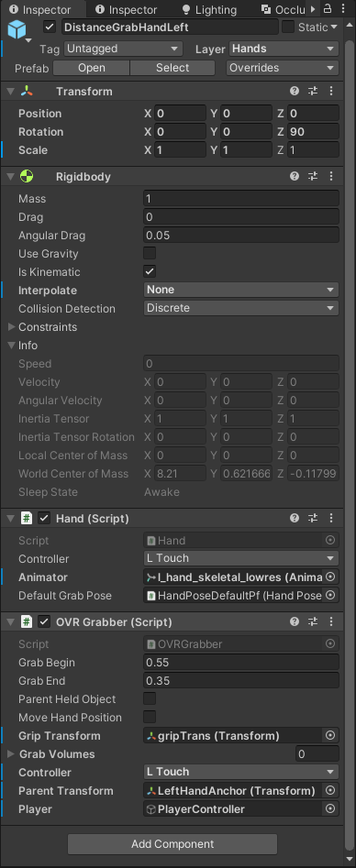The height and width of the screenshot is (868, 356).
Task: Enable the Move Hand Position checkbox
Action: pos(150,717)
